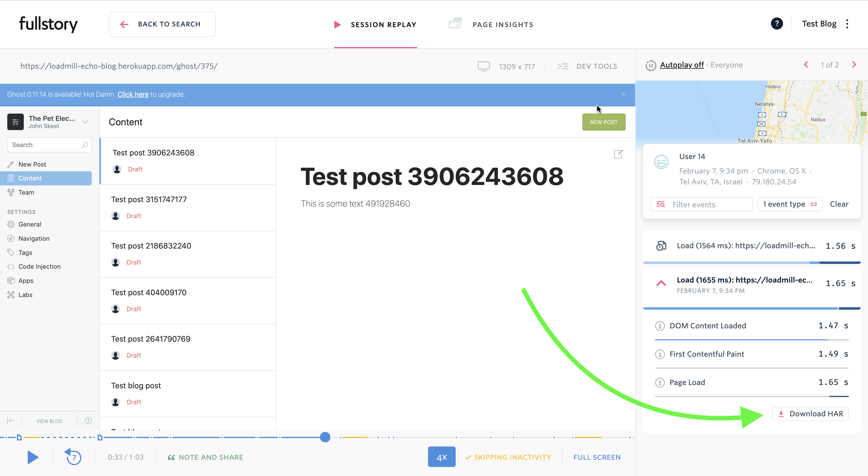
Task: Click the Back to Search button
Action: click(x=162, y=24)
